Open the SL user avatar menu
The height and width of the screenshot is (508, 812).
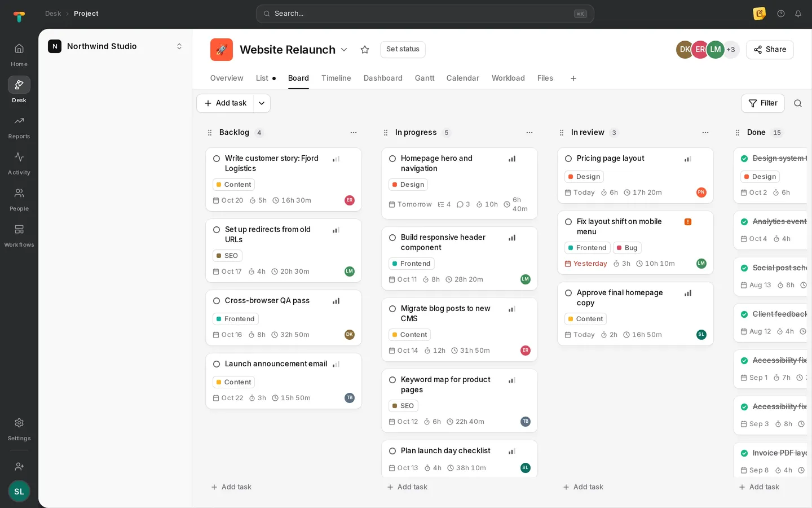[x=19, y=491]
